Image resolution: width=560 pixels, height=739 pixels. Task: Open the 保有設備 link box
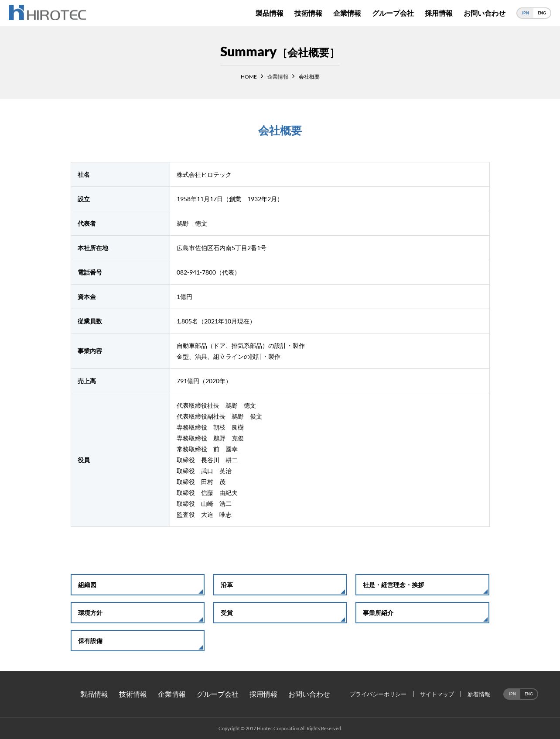[137, 641]
